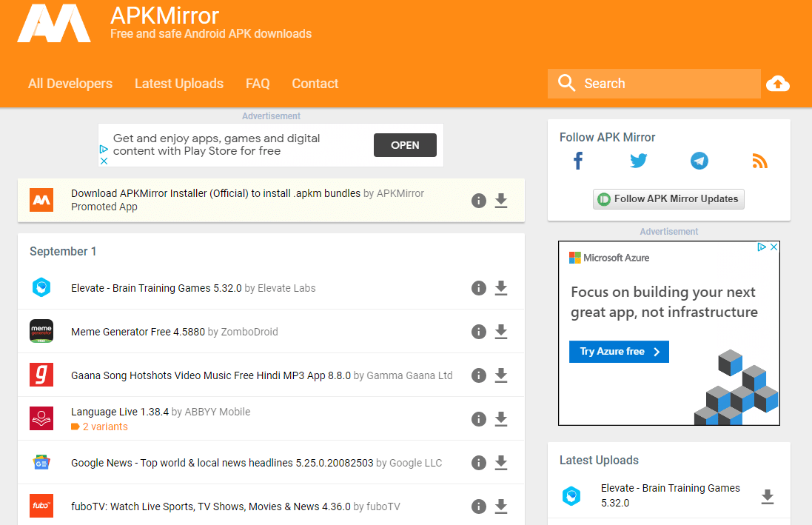Close the Microsoft Azure advertisement
The image size is (812, 525).
pyautogui.click(x=774, y=247)
